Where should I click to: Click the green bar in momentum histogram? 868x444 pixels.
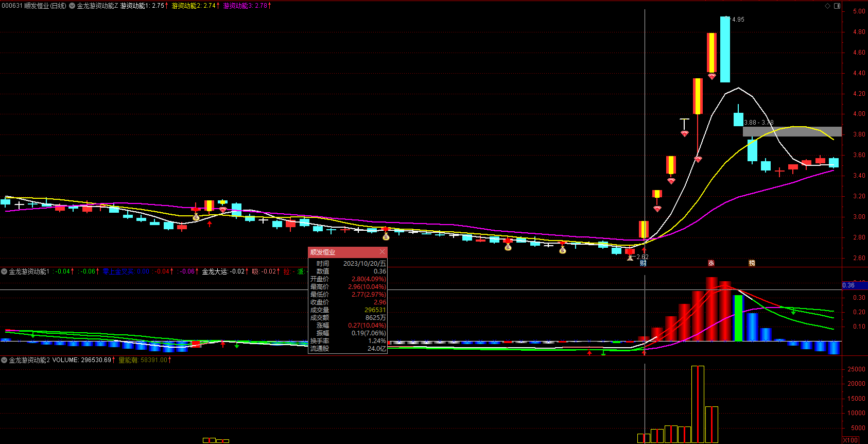738,318
